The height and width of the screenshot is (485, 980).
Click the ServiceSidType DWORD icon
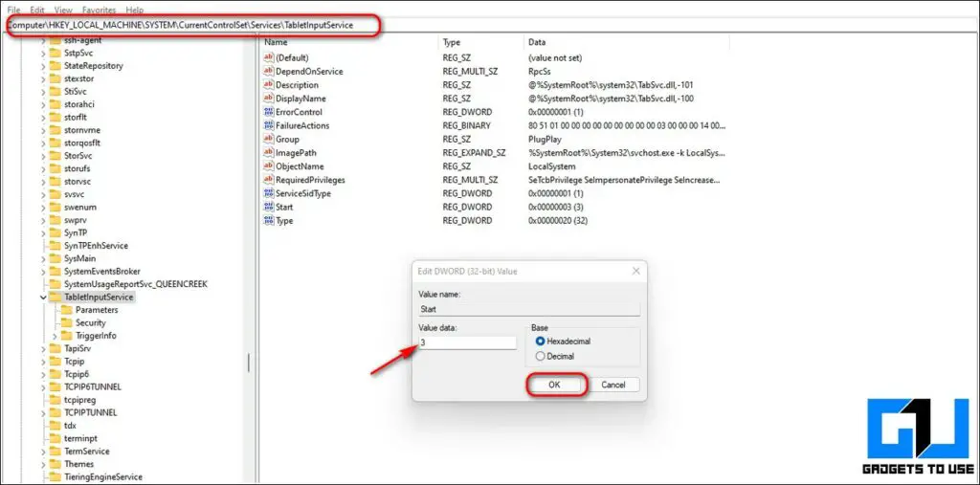pyautogui.click(x=269, y=193)
